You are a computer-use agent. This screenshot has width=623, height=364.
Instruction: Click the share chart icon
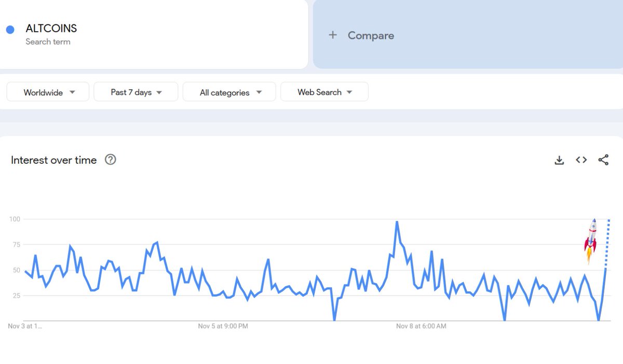[603, 160]
